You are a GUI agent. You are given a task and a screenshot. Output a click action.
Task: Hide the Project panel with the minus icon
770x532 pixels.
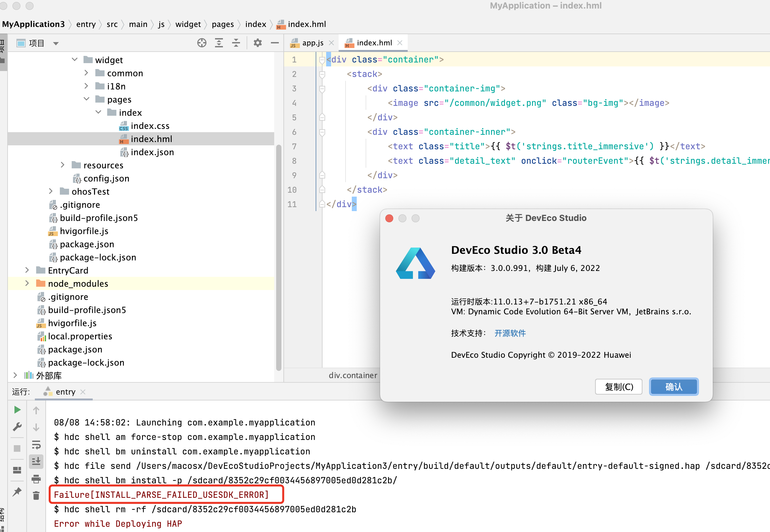[x=275, y=43]
